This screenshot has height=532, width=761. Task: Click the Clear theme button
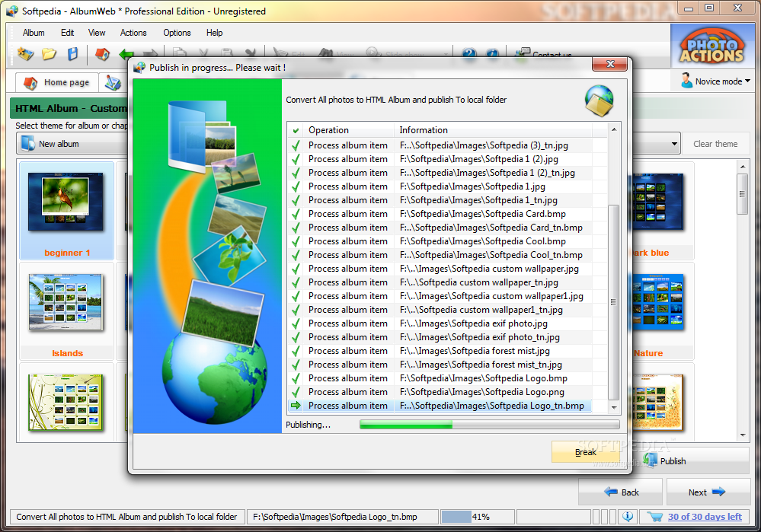click(x=715, y=144)
